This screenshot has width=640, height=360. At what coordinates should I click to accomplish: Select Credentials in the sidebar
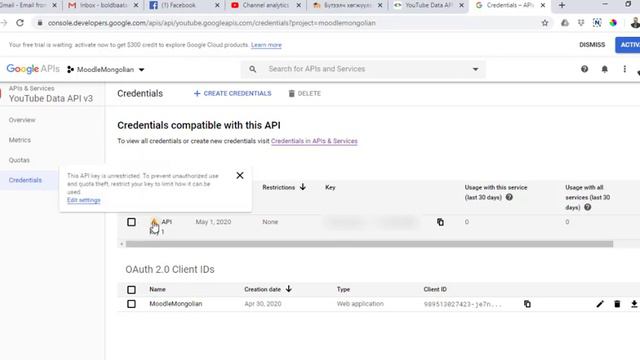pos(25,180)
